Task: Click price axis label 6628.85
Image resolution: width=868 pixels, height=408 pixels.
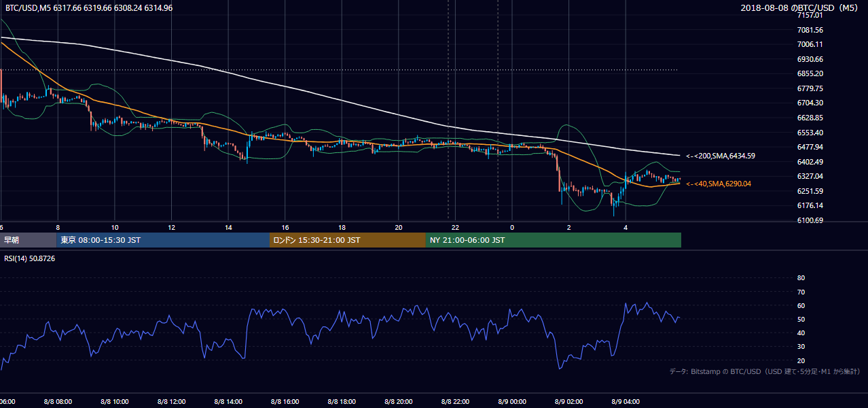Action: (810, 118)
